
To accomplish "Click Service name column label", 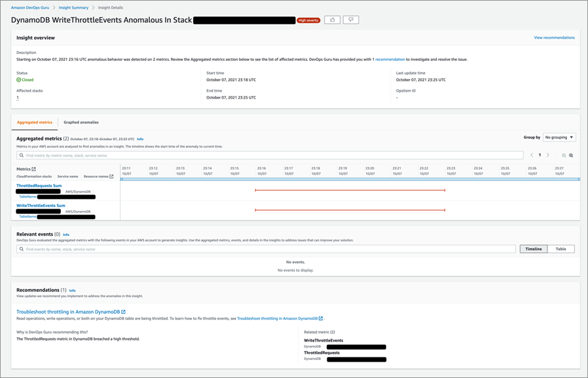I will [x=68, y=177].
